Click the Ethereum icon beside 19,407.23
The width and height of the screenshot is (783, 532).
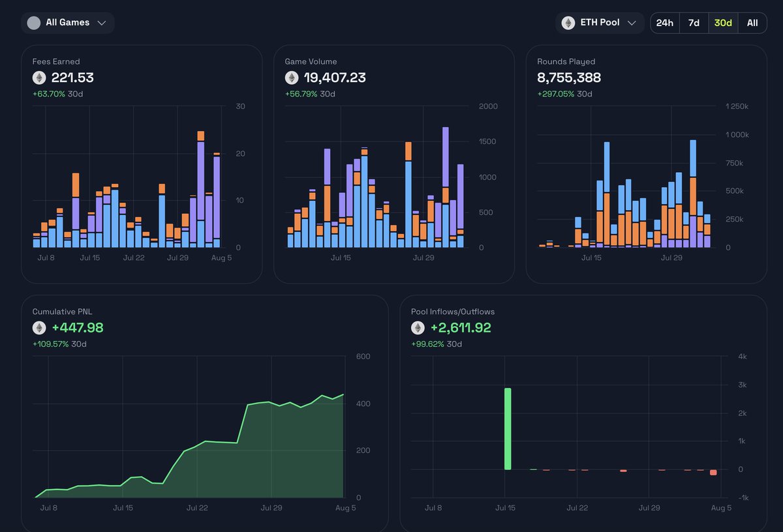[x=292, y=78]
